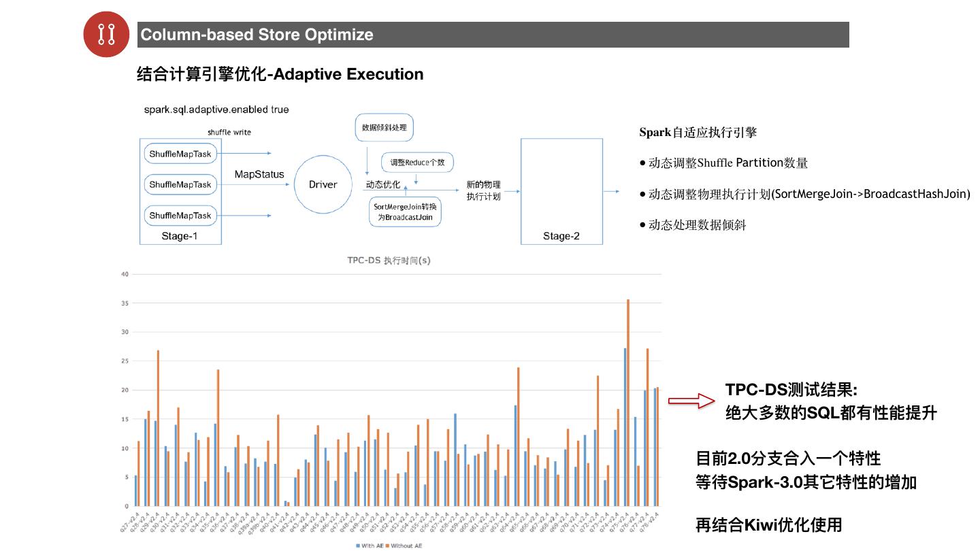Image resolution: width=980 pixels, height=551 pixels.
Task: Click the top ShuffleMapTask node
Action: tap(180, 154)
